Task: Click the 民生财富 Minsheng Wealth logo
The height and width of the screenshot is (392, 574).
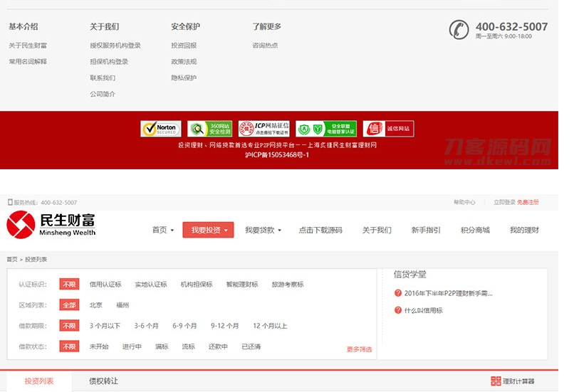Action: (x=51, y=225)
